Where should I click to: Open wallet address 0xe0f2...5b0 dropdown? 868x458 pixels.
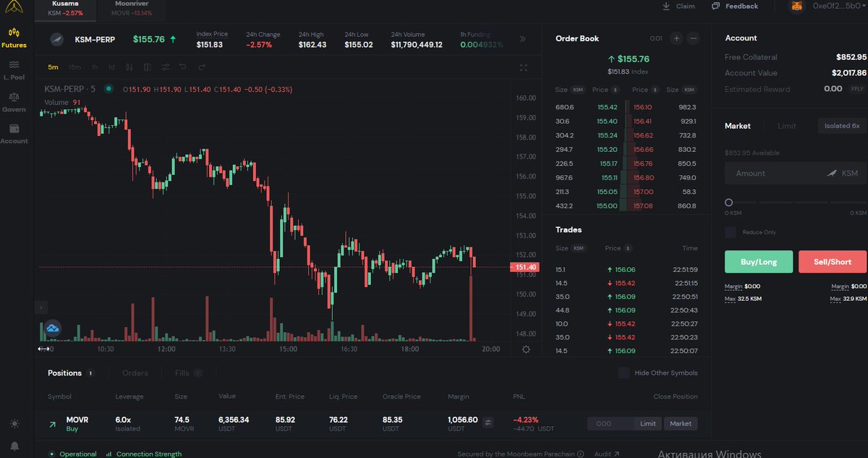click(839, 6)
